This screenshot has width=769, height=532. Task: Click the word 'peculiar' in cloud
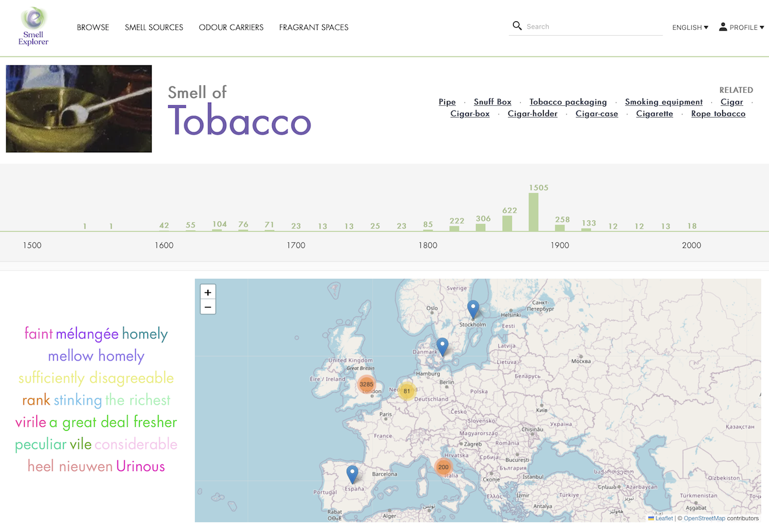click(x=41, y=444)
